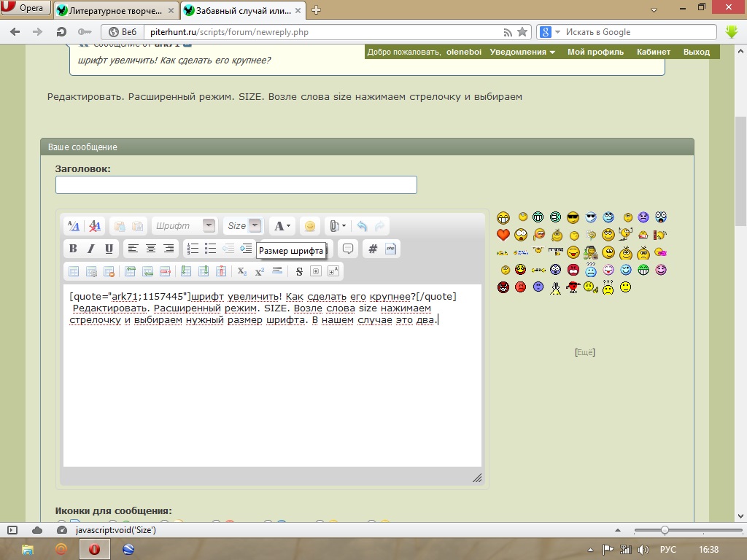Toggle bold formatting in the editor
The height and width of the screenshot is (560, 747).
tap(73, 249)
